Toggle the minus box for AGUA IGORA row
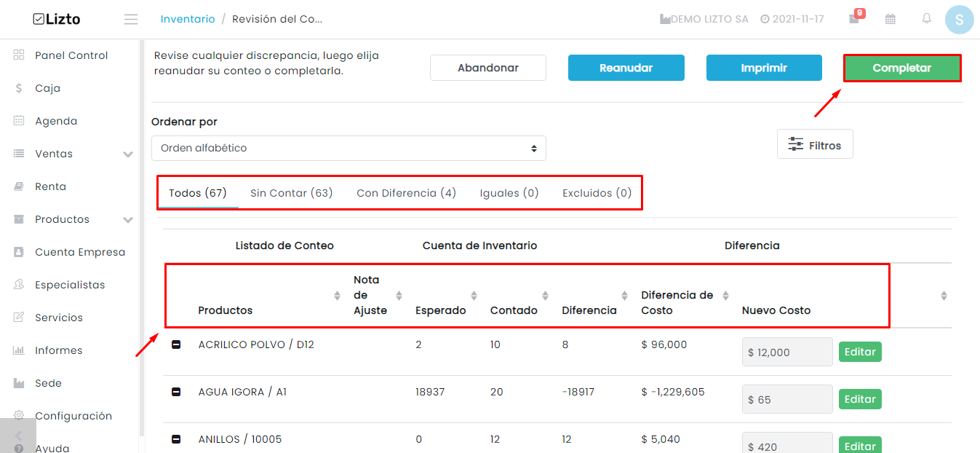980x453 pixels. click(176, 392)
